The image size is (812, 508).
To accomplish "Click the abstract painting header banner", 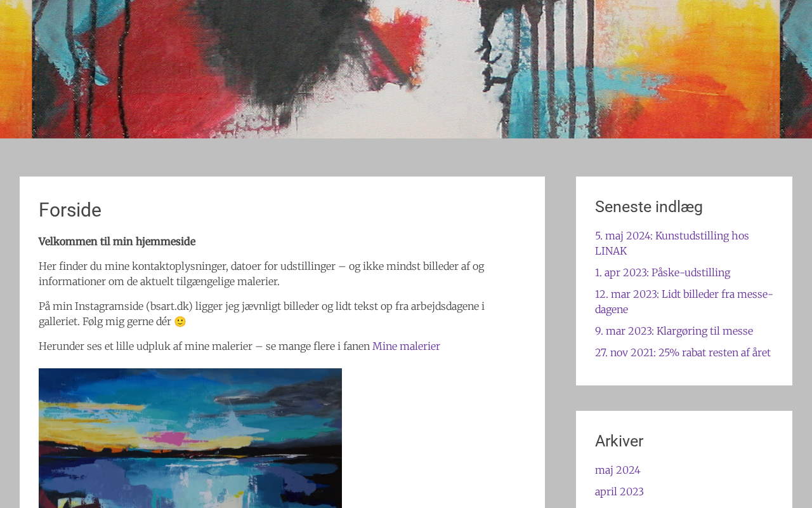I will [406, 69].
